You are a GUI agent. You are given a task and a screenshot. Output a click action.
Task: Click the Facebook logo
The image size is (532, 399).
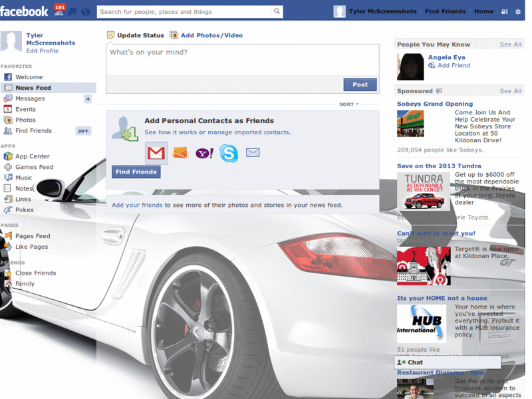click(x=24, y=11)
